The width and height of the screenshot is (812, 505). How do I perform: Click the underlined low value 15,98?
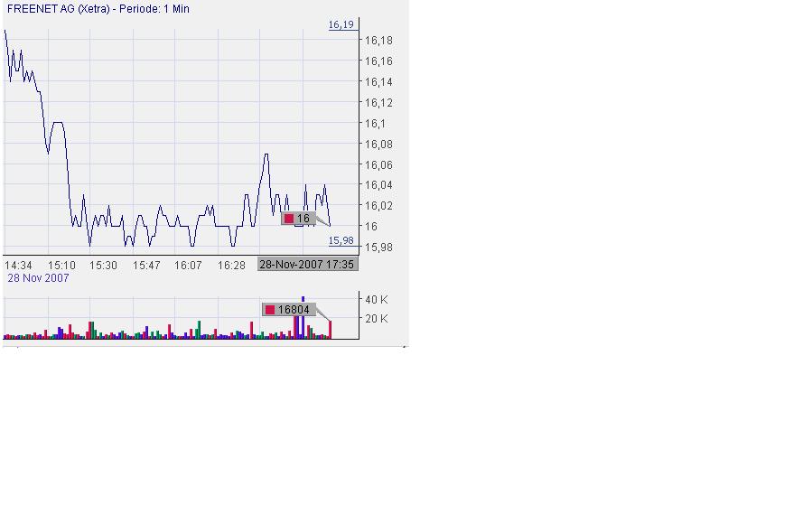pos(341,240)
